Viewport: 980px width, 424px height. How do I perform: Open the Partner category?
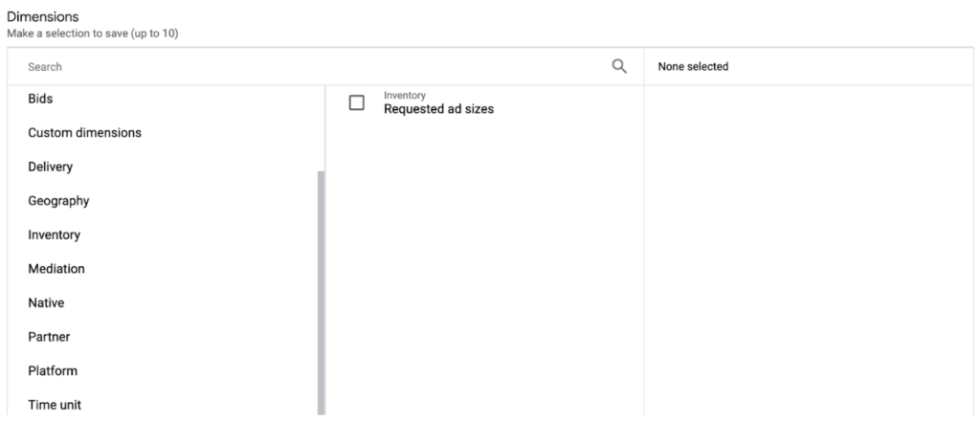[49, 337]
